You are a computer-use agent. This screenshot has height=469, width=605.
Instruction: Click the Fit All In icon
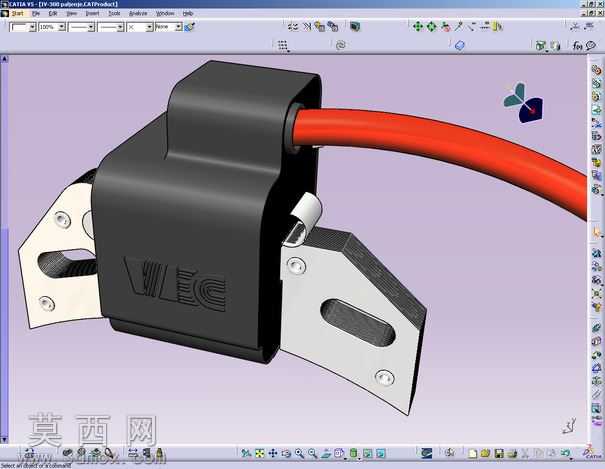pyautogui.click(x=260, y=454)
